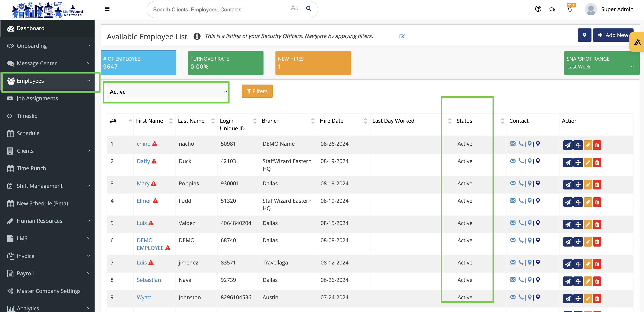Edit the page description text
Image resolution: width=644 pixels, height=312 pixels.
pyautogui.click(x=402, y=36)
